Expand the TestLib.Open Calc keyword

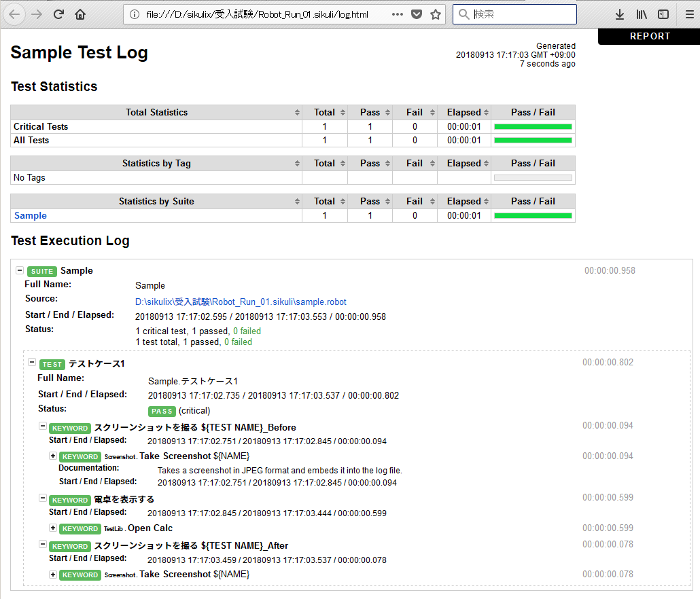pyautogui.click(x=53, y=528)
